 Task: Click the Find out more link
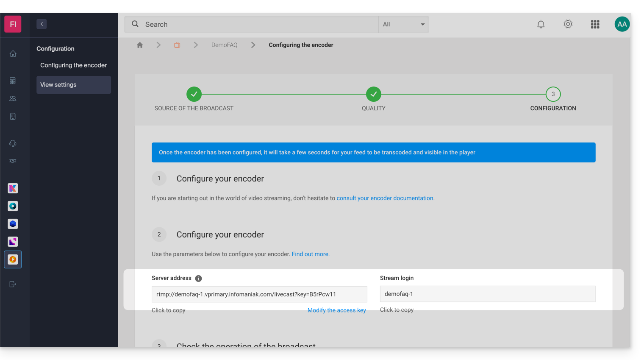[x=310, y=254]
